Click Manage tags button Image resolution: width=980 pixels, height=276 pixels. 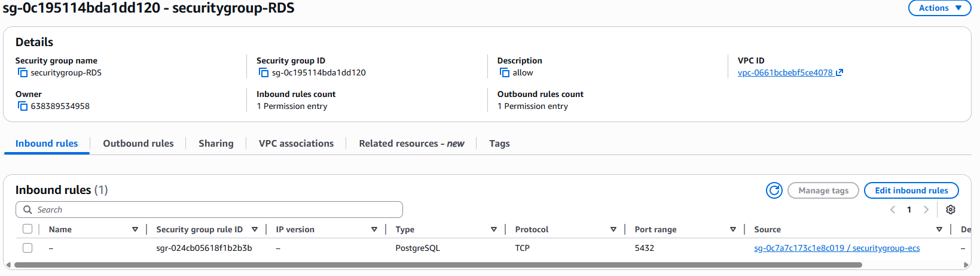(823, 190)
